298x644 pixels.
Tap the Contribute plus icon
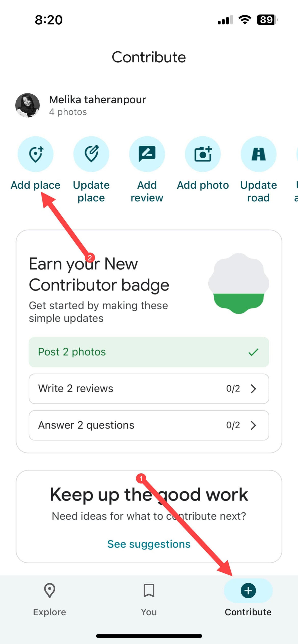(x=248, y=591)
